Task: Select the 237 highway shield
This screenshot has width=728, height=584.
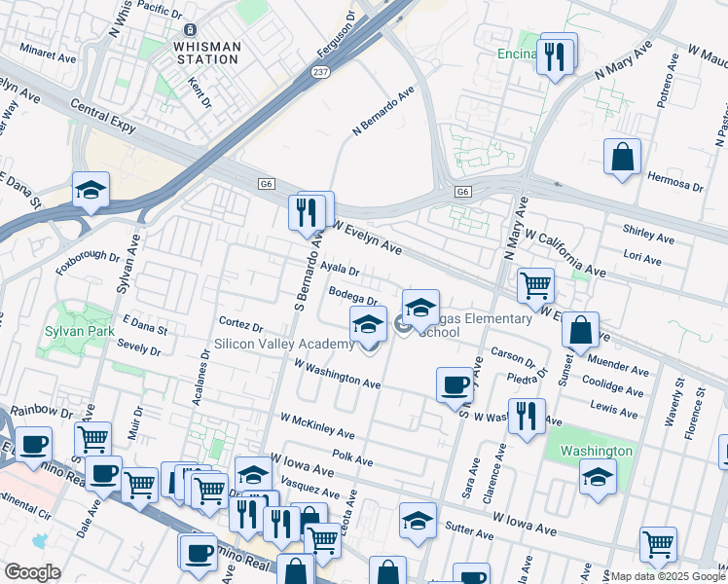Action: point(320,72)
